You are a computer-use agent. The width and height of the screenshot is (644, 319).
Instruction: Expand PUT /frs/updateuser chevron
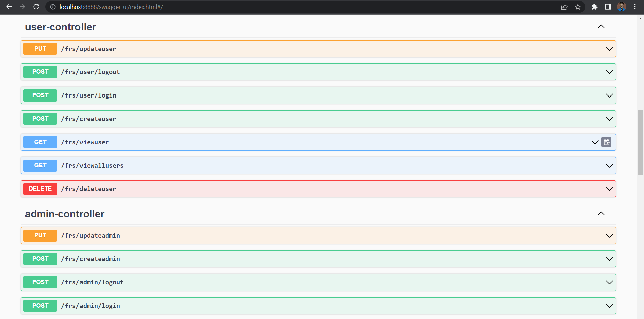[609, 49]
